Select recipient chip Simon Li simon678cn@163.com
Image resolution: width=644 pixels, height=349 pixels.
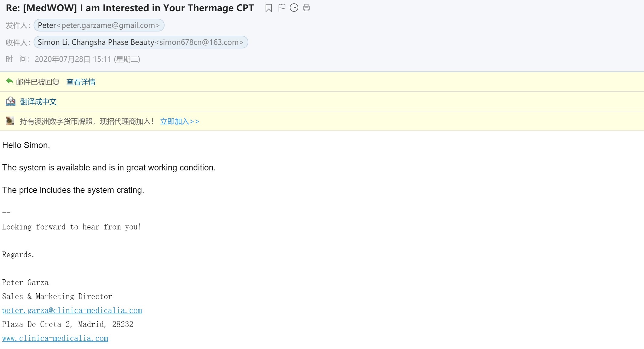pos(141,42)
